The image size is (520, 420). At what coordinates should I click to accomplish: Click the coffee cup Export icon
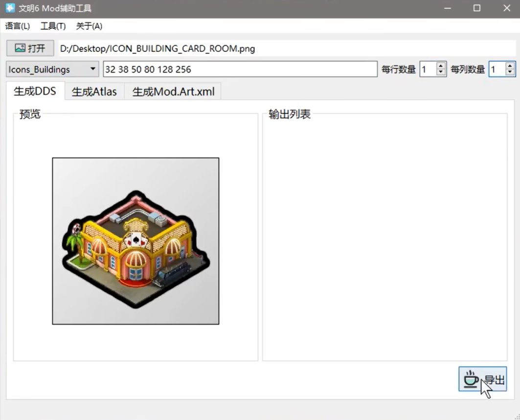click(471, 379)
